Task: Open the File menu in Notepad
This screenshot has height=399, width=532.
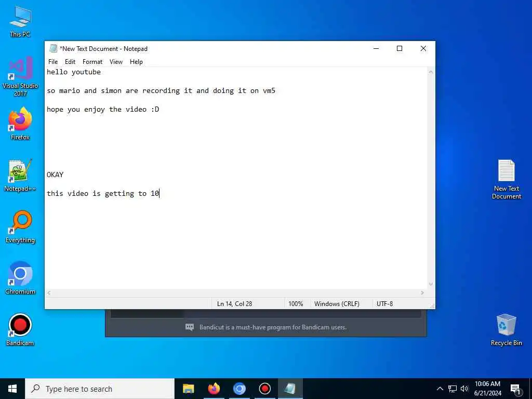Action: (x=53, y=62)
